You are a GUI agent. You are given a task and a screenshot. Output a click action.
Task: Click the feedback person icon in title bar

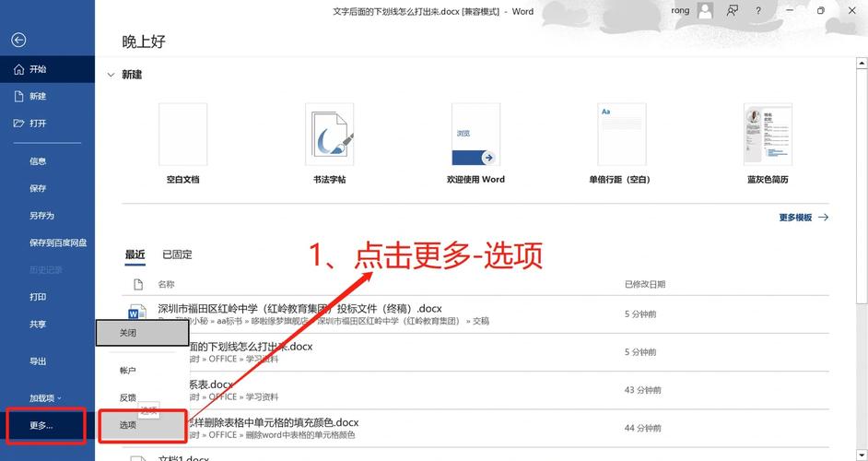733,10
